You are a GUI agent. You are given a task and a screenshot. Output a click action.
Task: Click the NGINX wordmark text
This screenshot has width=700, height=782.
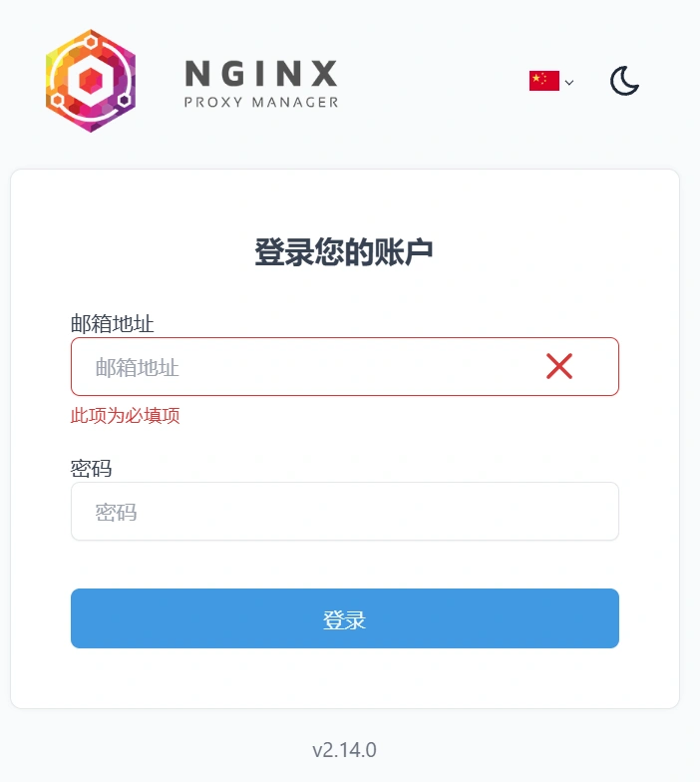[261, 74]
